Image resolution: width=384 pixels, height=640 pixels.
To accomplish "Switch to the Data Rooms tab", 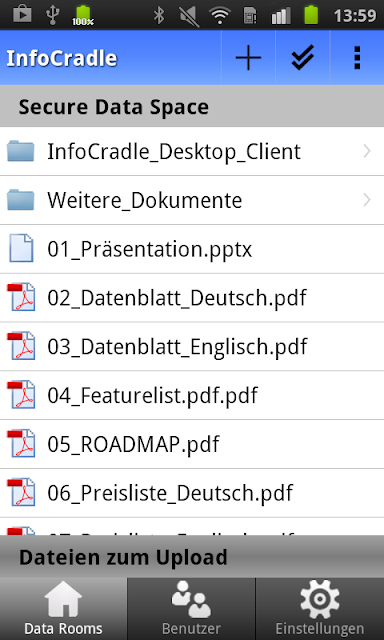I will [63, 609].
